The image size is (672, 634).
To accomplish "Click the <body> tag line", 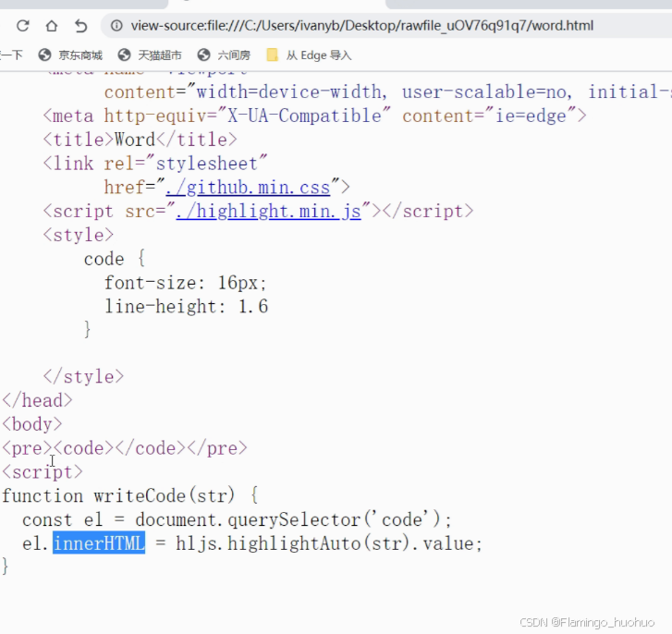I will [x=32, y=424].
